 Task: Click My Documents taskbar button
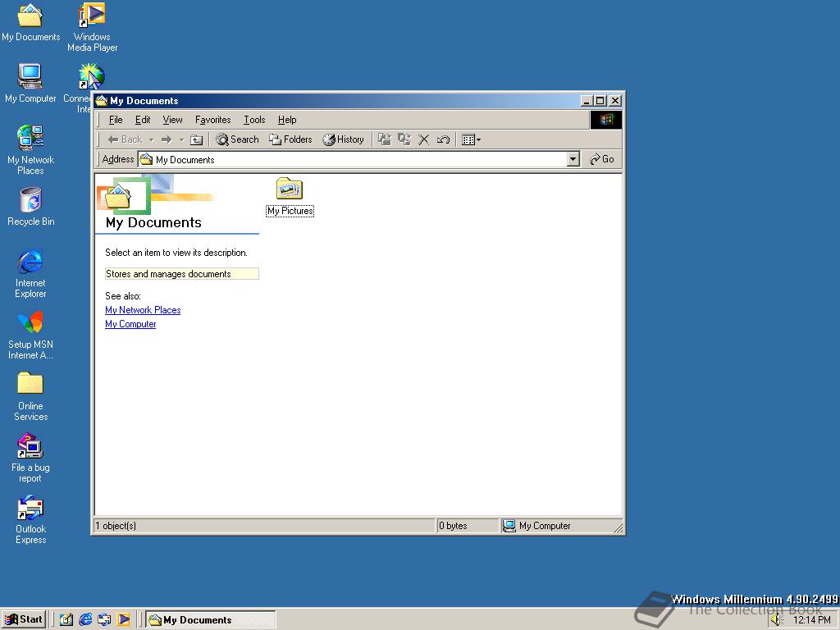(211, 620)
